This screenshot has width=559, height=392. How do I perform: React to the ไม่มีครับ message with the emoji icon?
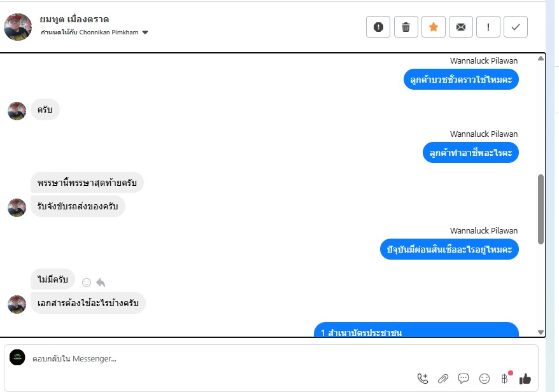87,283
